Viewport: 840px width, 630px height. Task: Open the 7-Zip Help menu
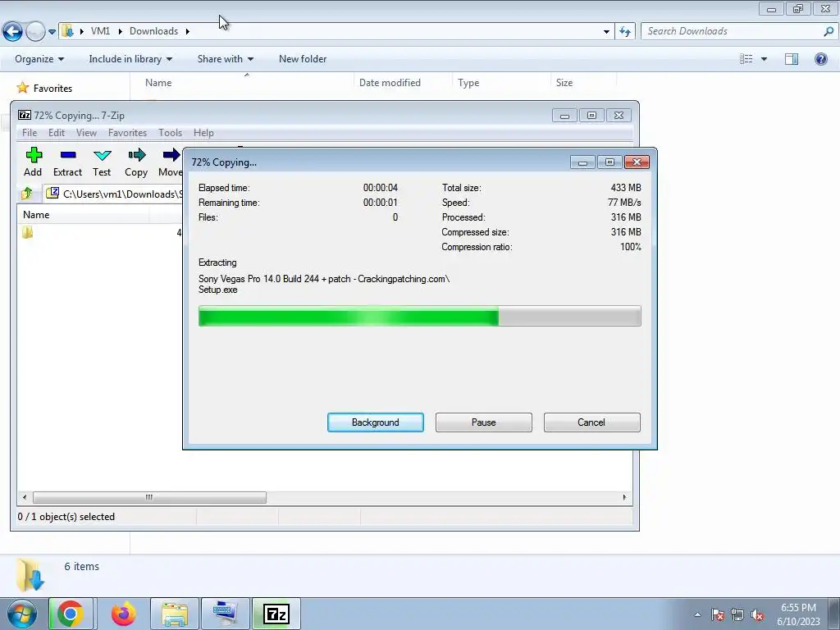(203, 133)
